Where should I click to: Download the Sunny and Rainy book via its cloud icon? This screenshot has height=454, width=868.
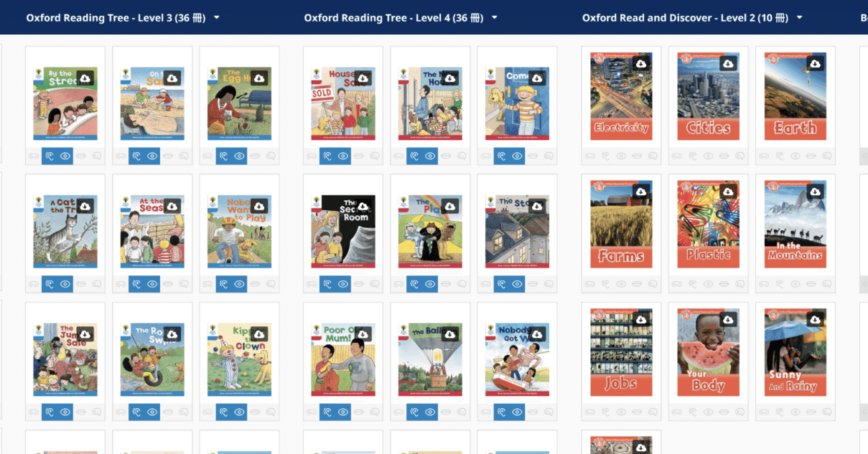(x=815, y=320)
